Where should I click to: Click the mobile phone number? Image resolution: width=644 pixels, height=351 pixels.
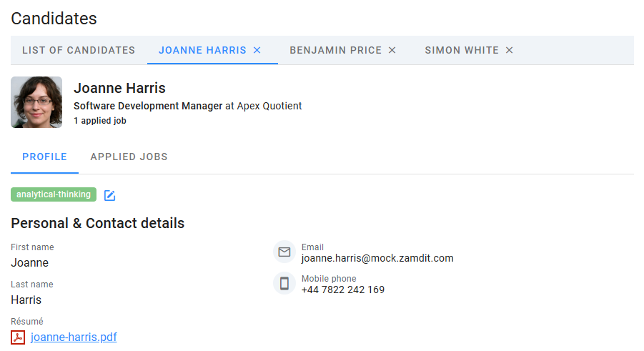click(x=343, y=290)
